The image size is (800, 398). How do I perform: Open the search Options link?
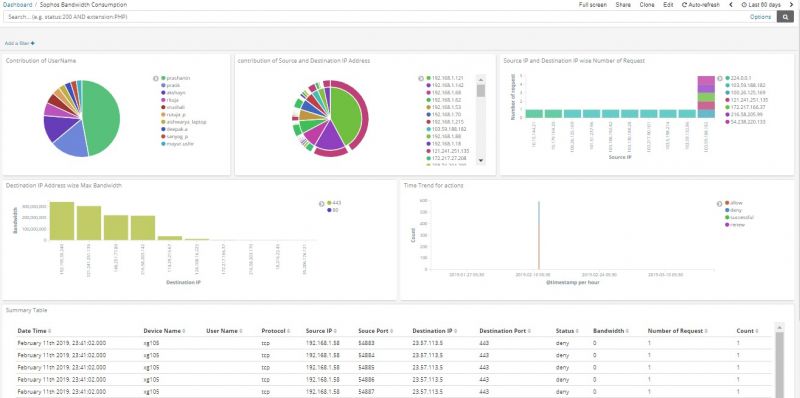coord(760,17)
